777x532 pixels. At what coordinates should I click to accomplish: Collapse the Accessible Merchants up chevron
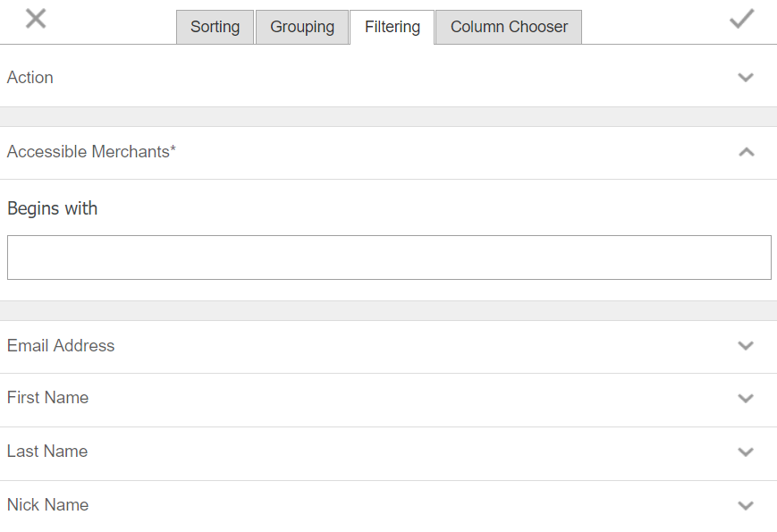coord(746,152)
